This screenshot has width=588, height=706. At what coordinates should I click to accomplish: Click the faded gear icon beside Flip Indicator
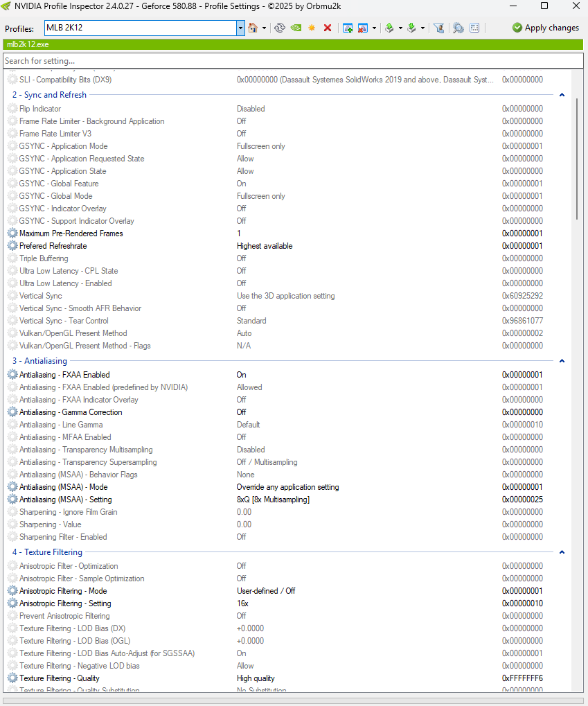[x=12, y=109]
